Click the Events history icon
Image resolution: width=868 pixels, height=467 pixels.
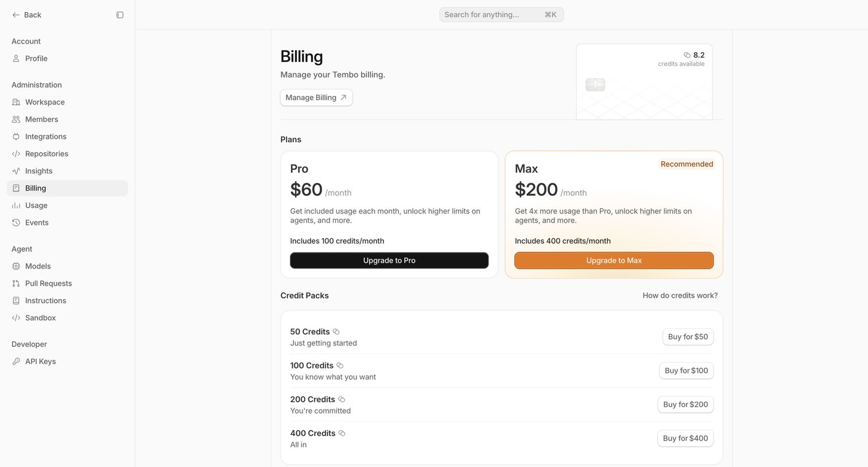coord(16,223)
